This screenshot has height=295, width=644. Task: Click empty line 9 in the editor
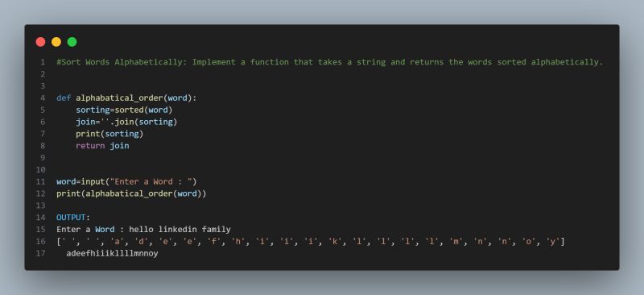click(x=328, y=158)
